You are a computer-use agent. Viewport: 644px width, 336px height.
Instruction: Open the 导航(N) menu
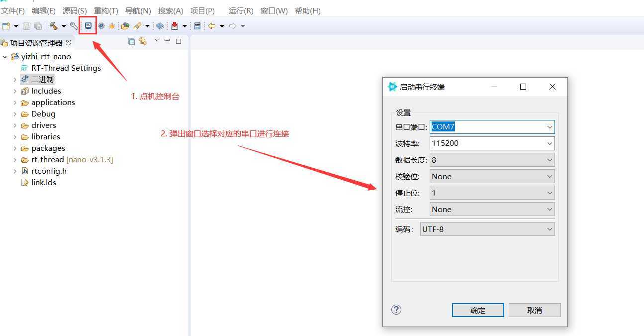tap(138, 10)
